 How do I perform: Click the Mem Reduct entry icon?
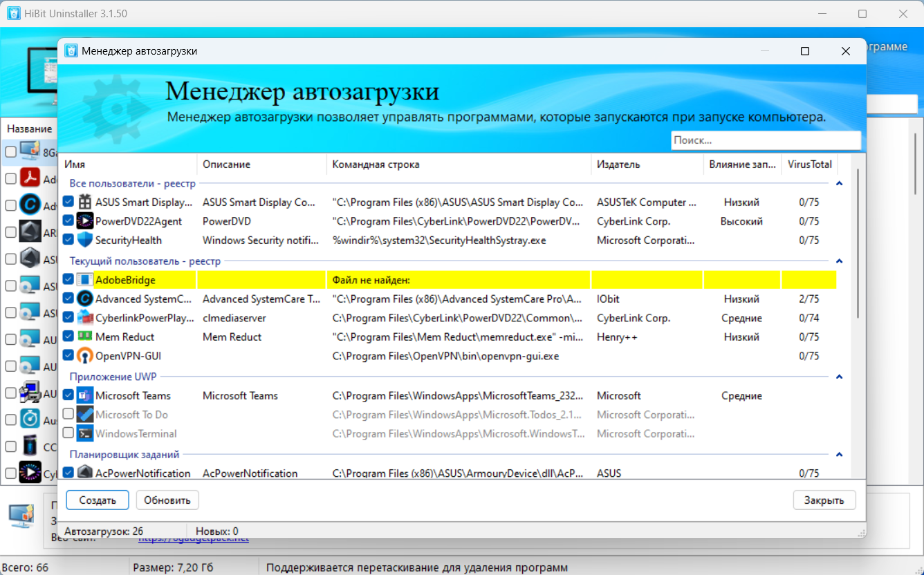click(84, 337)
